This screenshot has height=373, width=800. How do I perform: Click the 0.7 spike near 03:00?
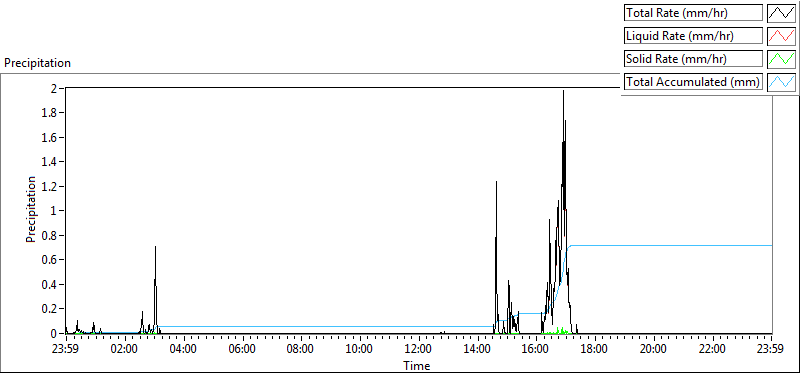coord(156,248)
